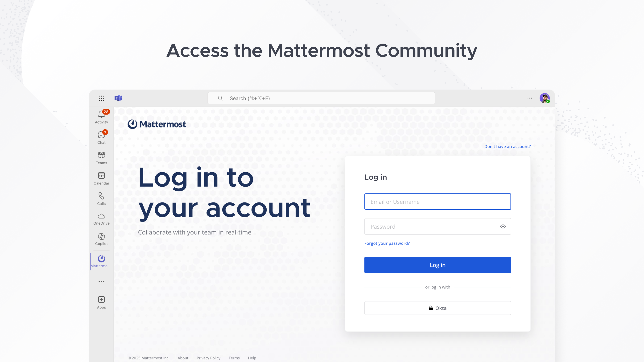Open the Teams view
Screen dimensions: 644x362
click(101, 157)
